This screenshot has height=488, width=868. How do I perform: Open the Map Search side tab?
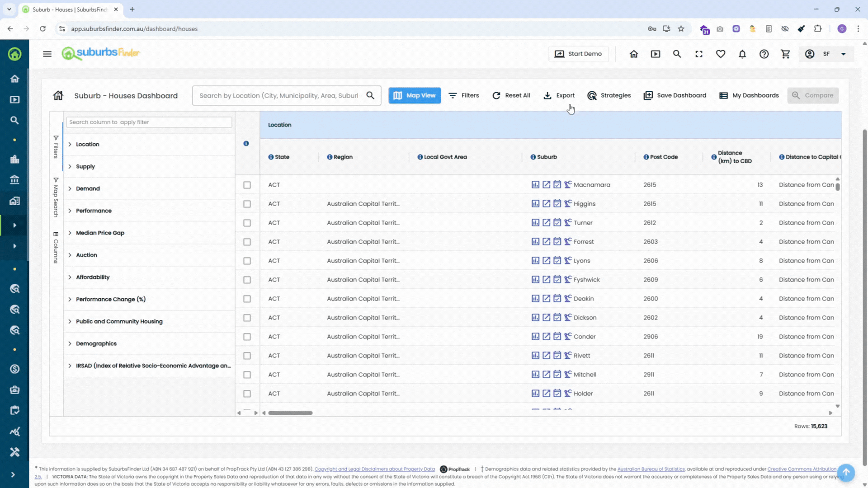(x=56, y=197)
